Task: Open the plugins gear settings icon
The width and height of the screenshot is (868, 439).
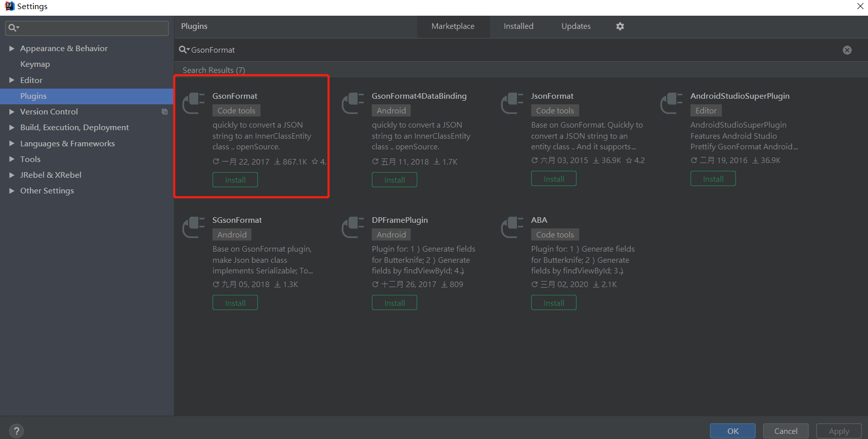Action: tap(620, 26)
